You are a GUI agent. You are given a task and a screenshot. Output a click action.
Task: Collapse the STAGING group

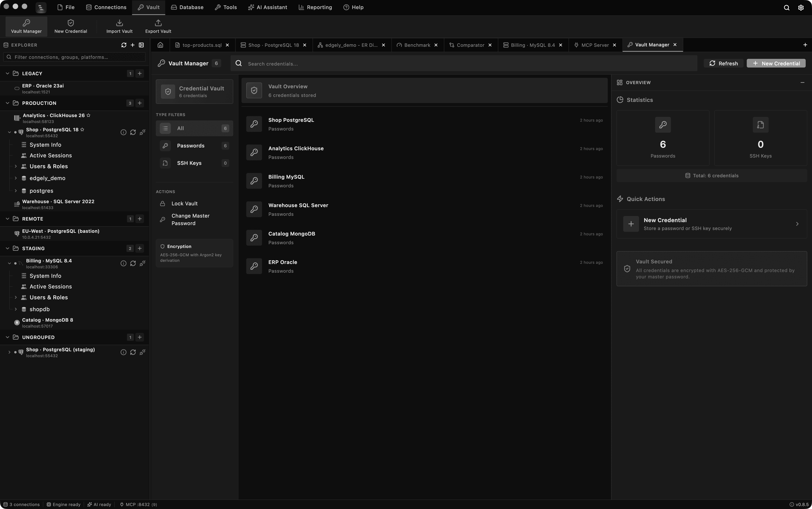pos(8,248)
